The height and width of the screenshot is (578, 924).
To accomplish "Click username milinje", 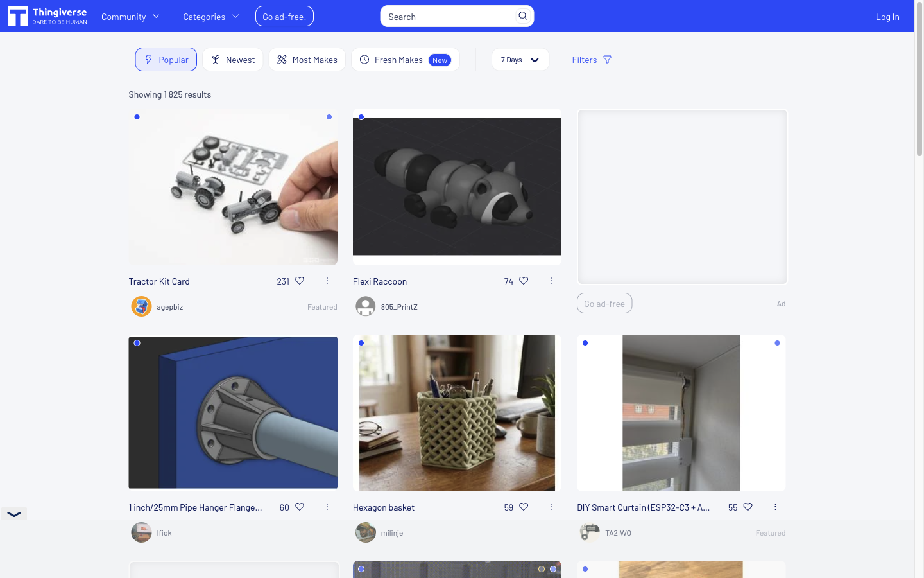I will click(x=392, y=533).
